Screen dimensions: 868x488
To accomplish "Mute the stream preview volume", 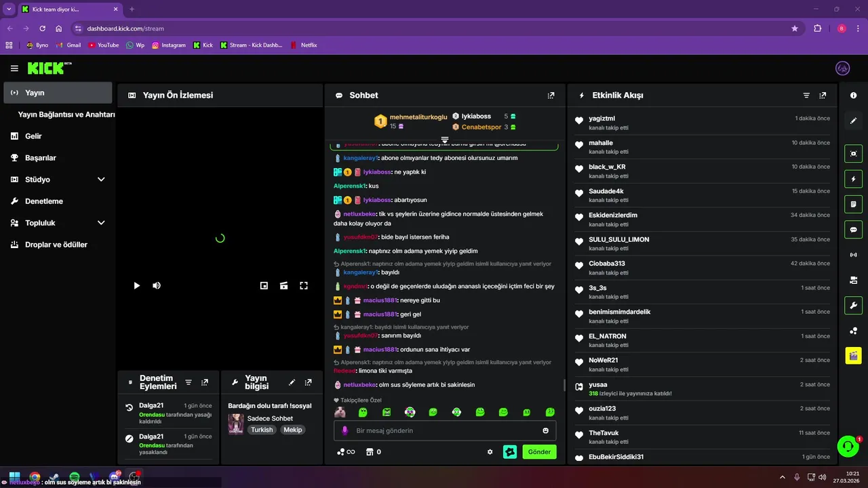I will tap(157, 286).
